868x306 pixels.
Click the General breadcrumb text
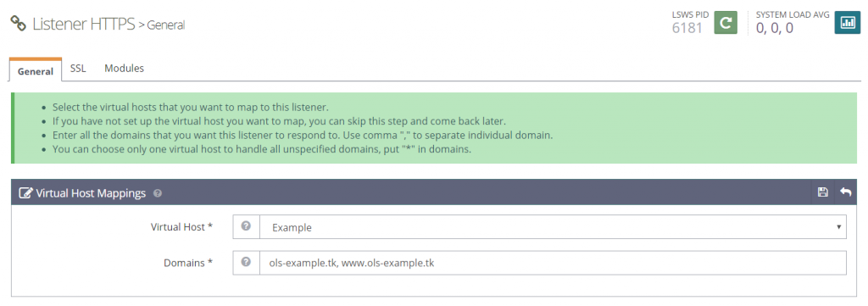click(166, 25)
